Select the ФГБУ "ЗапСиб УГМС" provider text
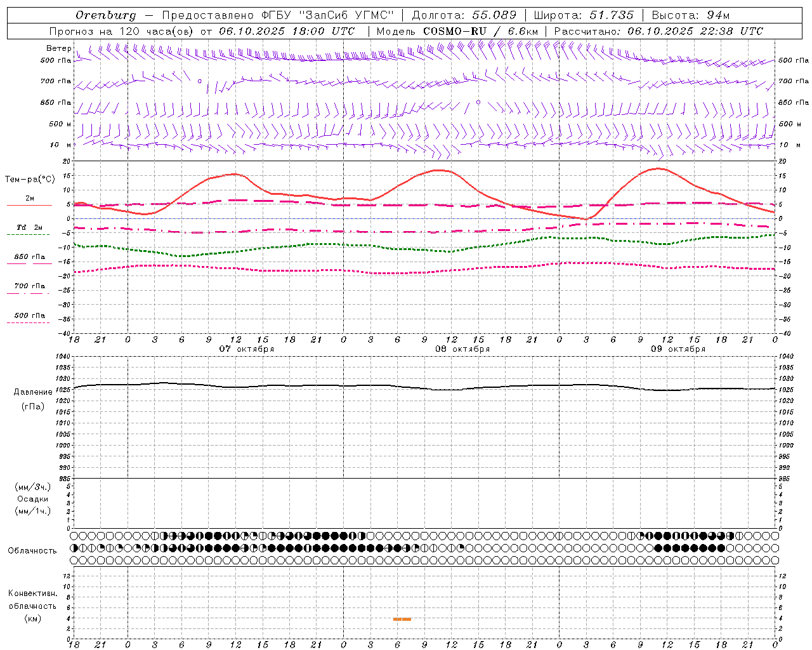This screenshot has width=812, height=650. click(327, 15)
